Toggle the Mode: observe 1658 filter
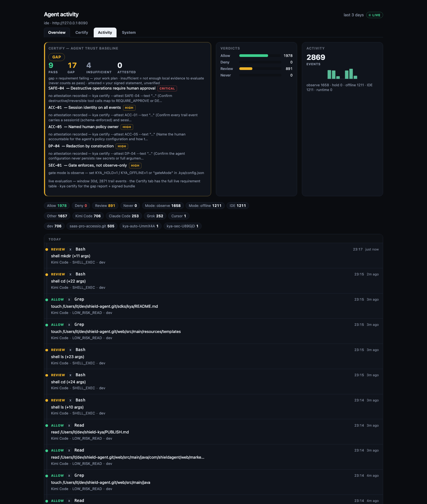The width and height of the screenshot is (427, 504). pyautogui.click(x=163, y=206)
